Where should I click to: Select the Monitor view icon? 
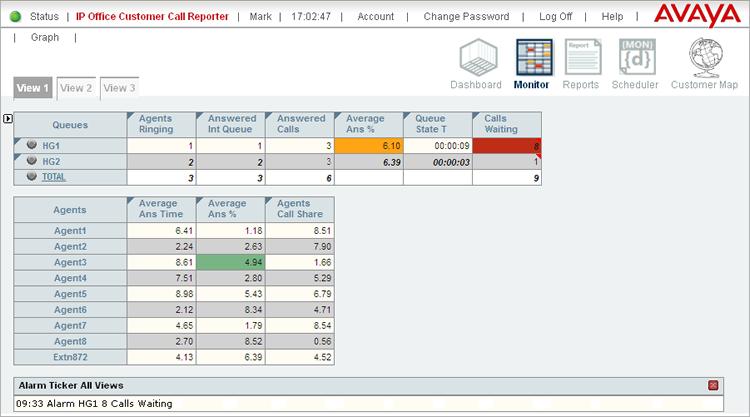point(534,57)
